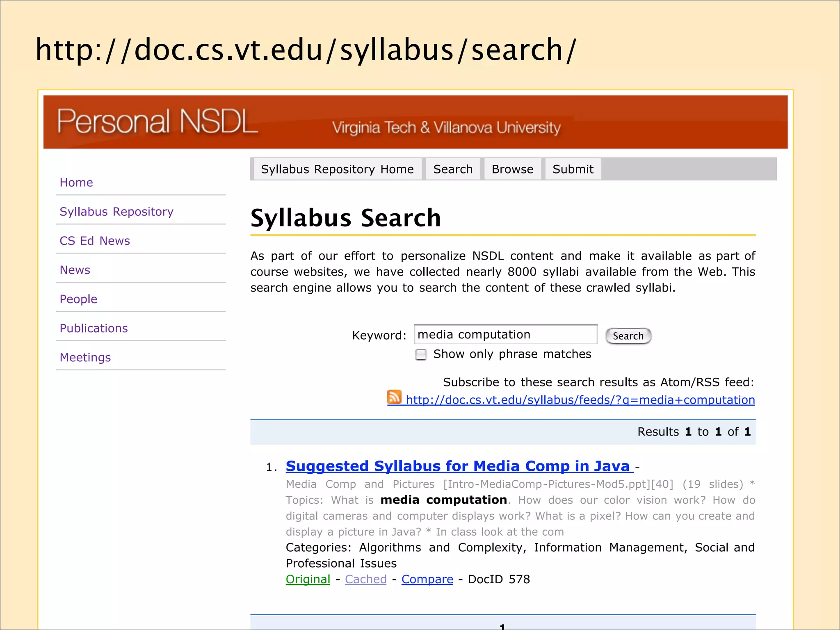Image resolution: width=840 pixels, height=630 pixels.
Task: Focus the Keyword input field
Action: tap(505, 335)
